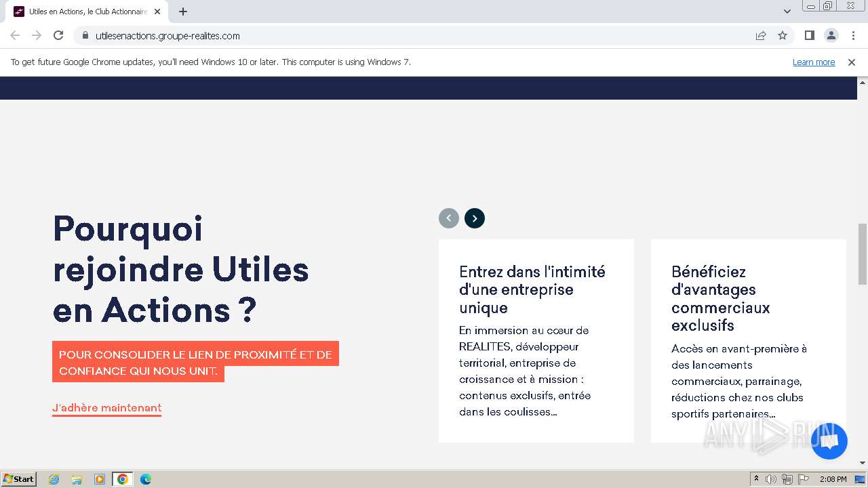Open Chrome three-dot menu
868x488 pixels.
pyautogui.click(x=853, y=35)
